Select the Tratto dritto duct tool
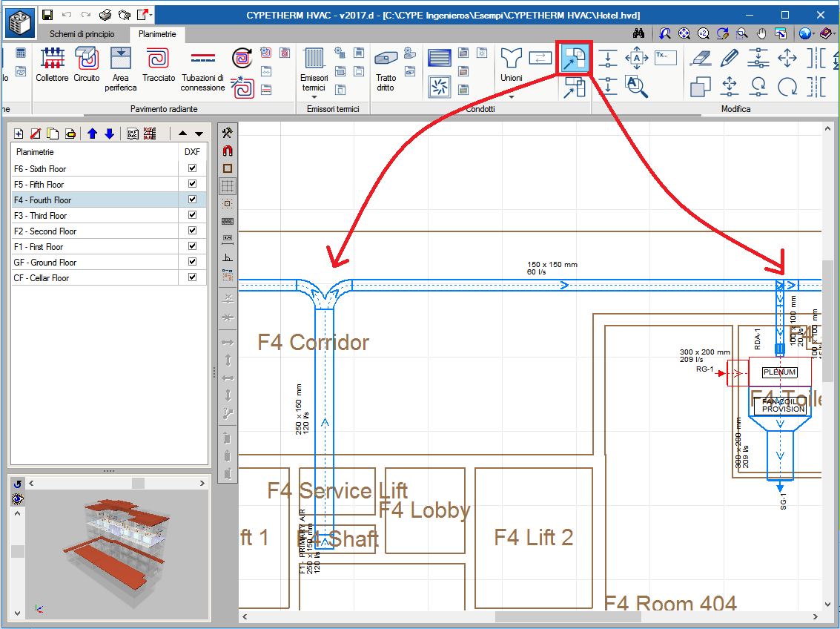The image size is (840, 629). [386, 70]
